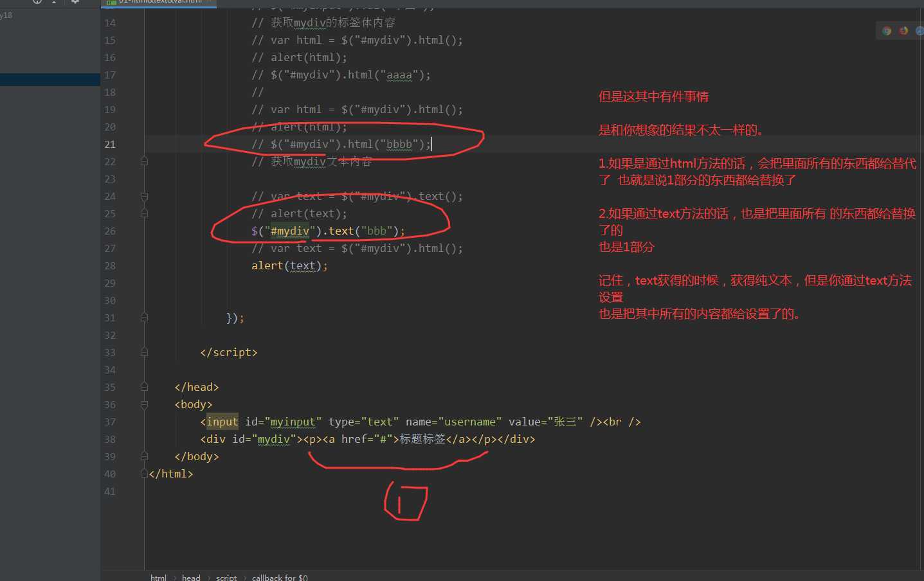Open preview in Firefox browser icon
This screenshot has width=924, height=581.
903,31
